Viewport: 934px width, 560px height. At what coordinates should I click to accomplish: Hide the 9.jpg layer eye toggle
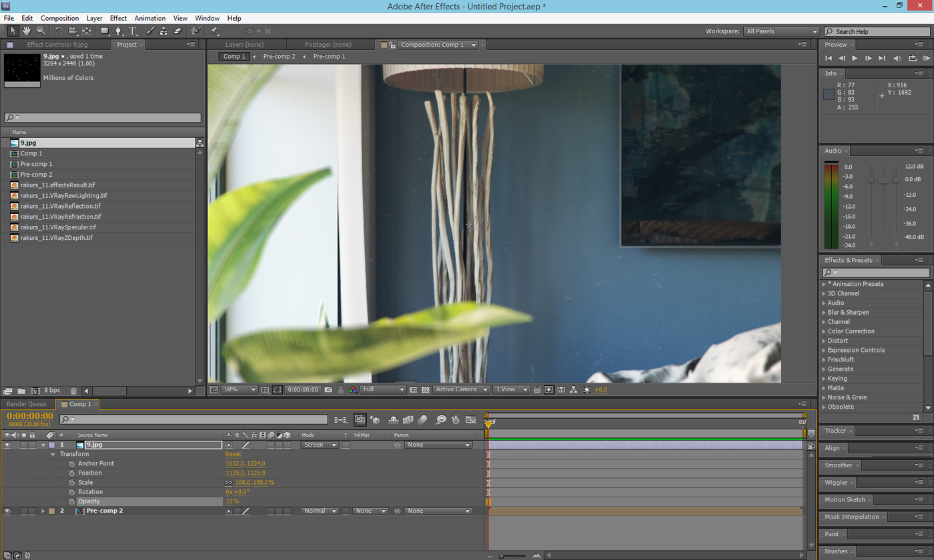pos(8,445)
